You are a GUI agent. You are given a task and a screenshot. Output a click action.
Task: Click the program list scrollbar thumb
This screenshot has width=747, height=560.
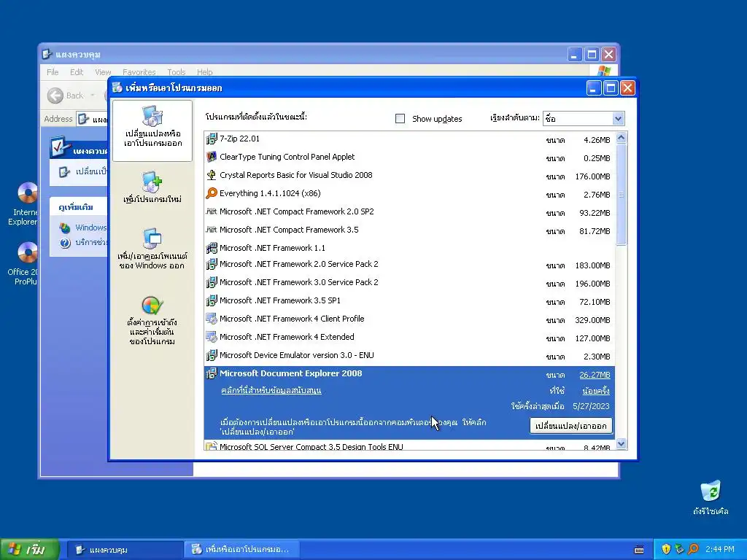(x=621, y=194)
